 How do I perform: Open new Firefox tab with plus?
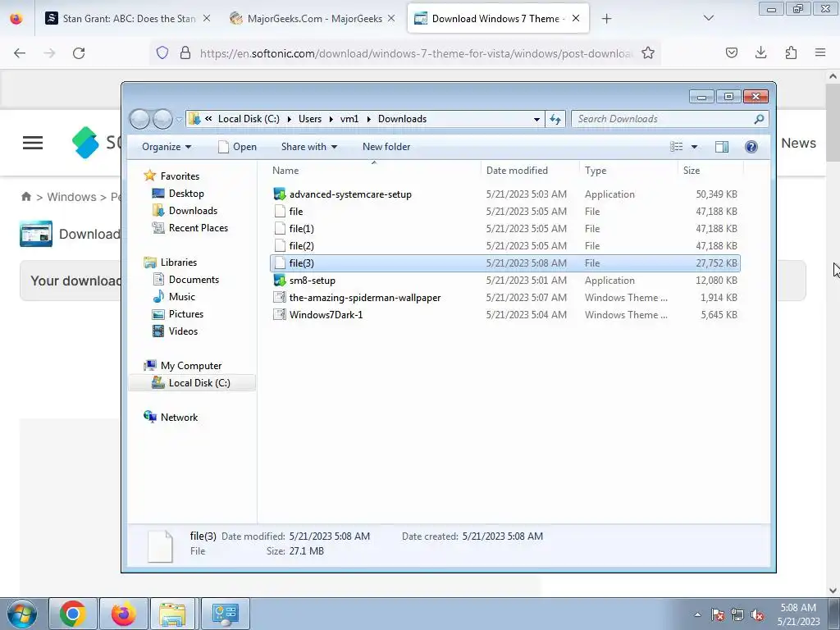[606, 19]
